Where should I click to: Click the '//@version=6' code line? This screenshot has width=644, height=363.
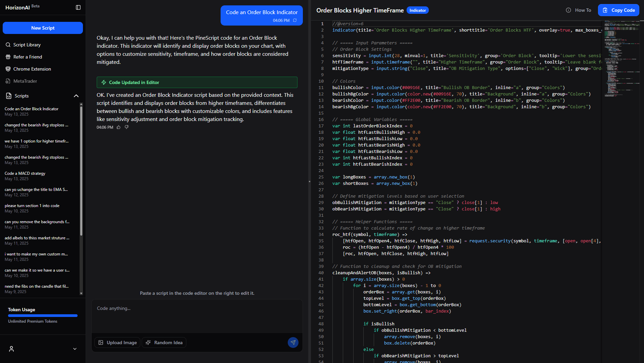click(x=348, y=24)
